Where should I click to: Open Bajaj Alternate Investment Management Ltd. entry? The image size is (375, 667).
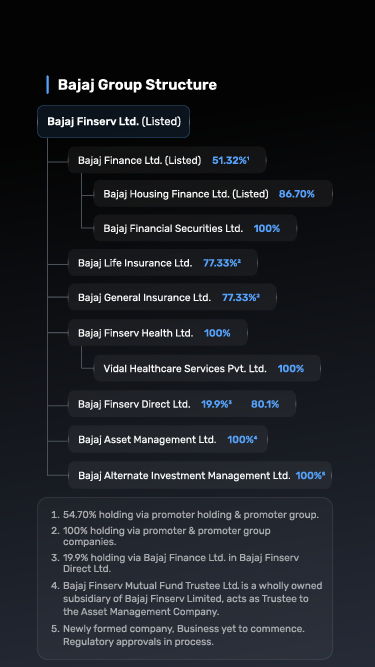(x=200, y=475)
